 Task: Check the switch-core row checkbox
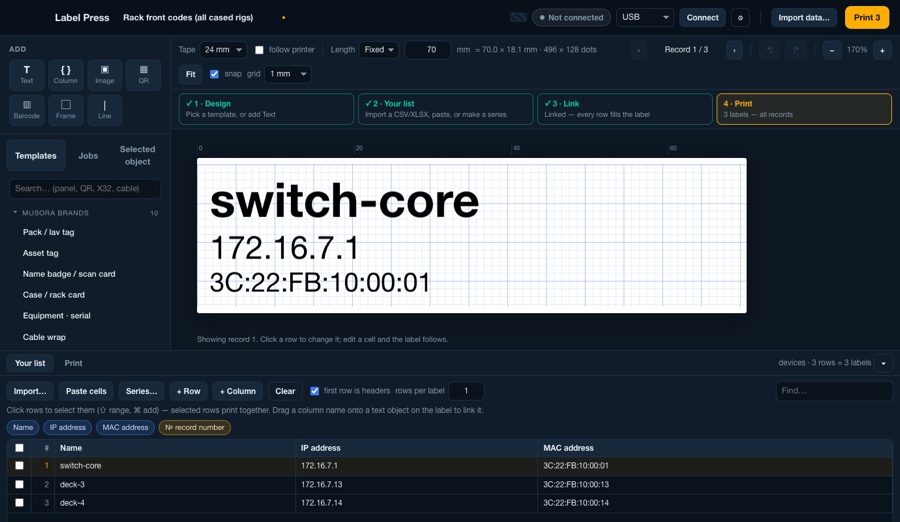tap(20, 466)
